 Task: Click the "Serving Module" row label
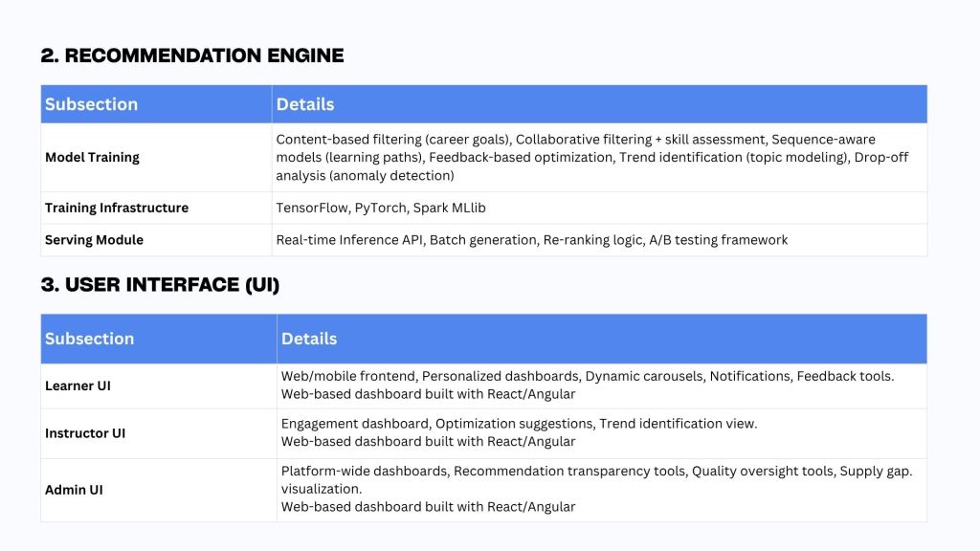click(94, 240)
